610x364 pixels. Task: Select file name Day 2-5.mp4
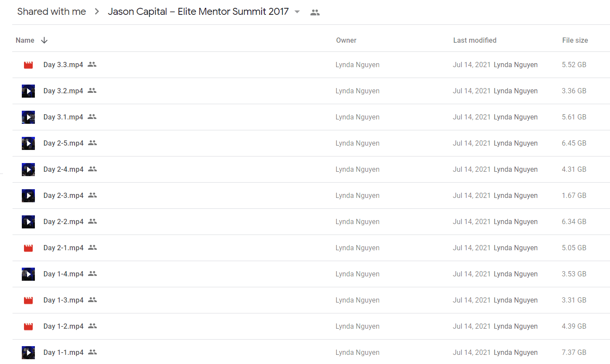coord(64,143)
